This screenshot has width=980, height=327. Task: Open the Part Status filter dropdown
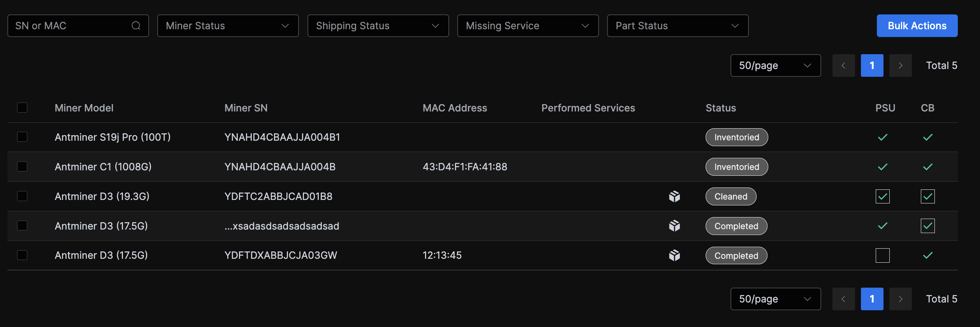(678, 26)
